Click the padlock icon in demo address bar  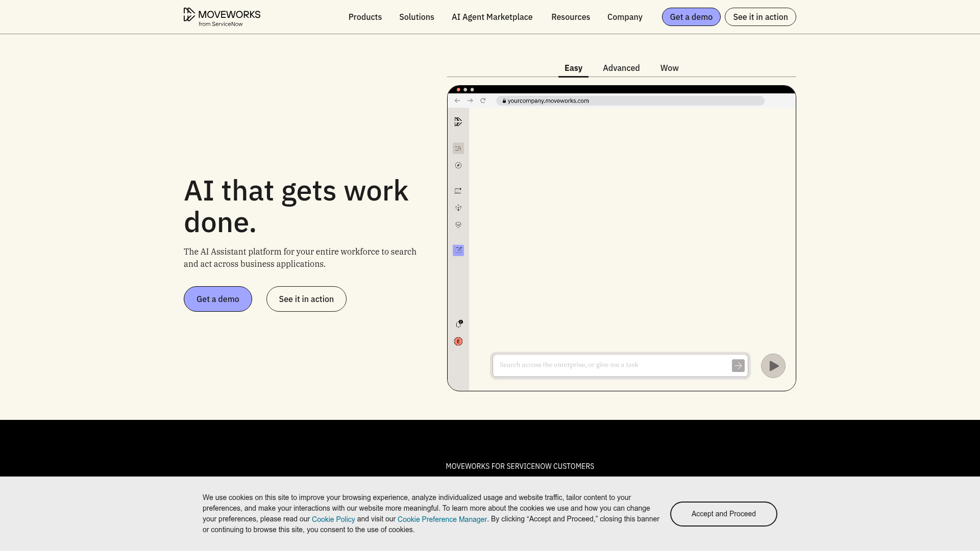coord(504,101)
